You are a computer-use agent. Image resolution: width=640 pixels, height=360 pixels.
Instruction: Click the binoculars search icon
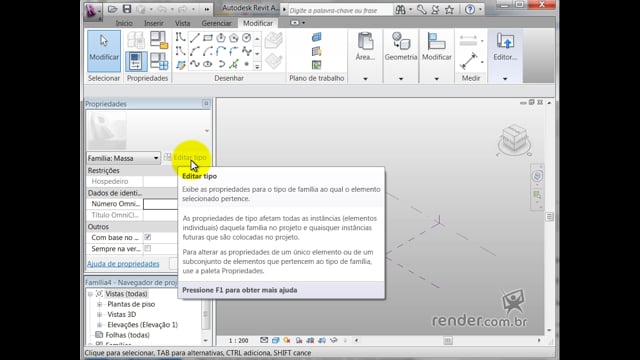pos(401,9)
